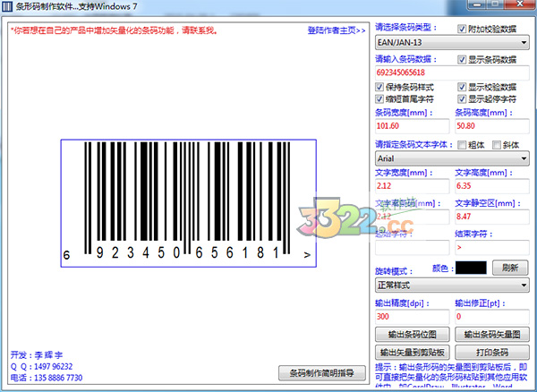
Task: Click 输出矢量到剪贴板 button
Action: 413,352
